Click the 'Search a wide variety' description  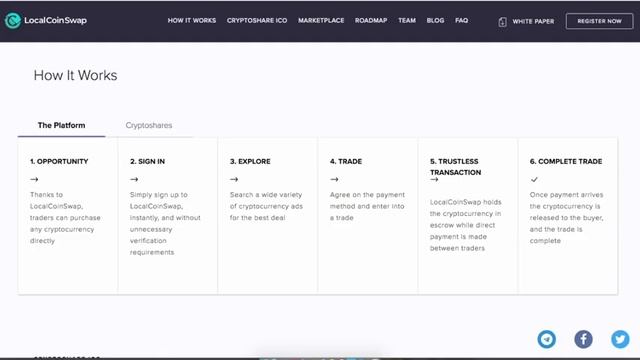pos(266,206)
